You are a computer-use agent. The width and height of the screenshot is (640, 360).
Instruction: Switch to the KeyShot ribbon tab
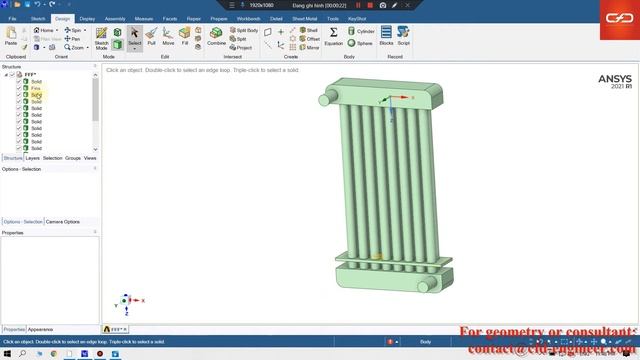pos(357,19)
